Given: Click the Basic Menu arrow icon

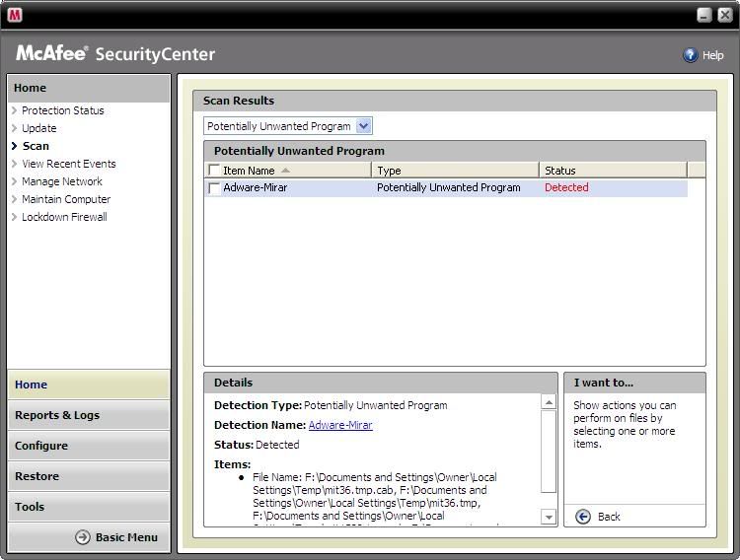Looking at the screenshot, I should [x=83, y=537].
